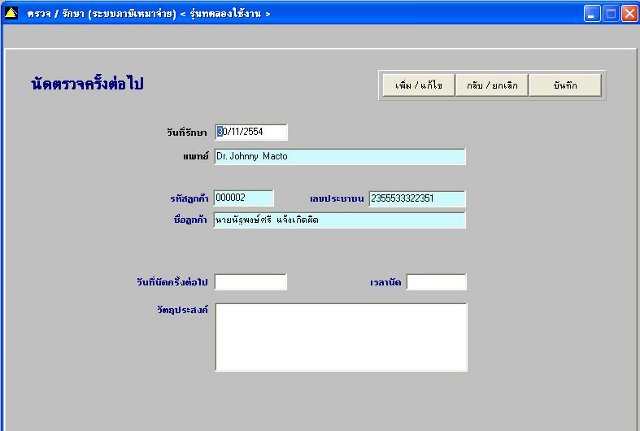Click the yellow triangle application icon in title bar

pos(11,13)
